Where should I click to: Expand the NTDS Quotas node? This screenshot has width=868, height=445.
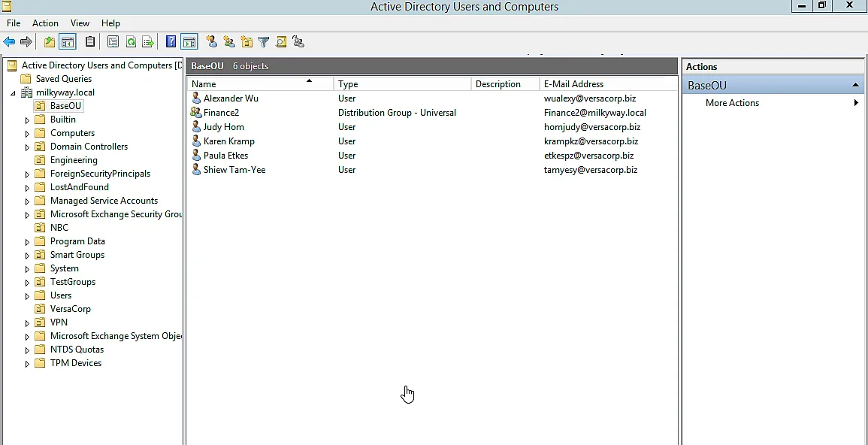coord(27,350)
